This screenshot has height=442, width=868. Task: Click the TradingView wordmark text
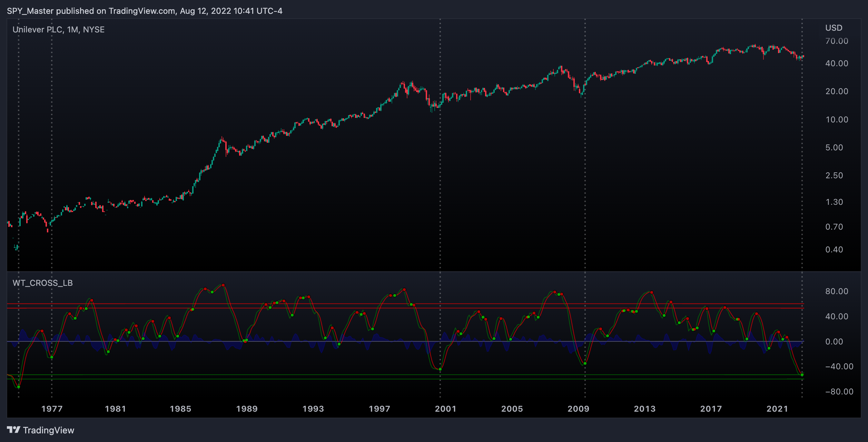(x=49, y=430)
